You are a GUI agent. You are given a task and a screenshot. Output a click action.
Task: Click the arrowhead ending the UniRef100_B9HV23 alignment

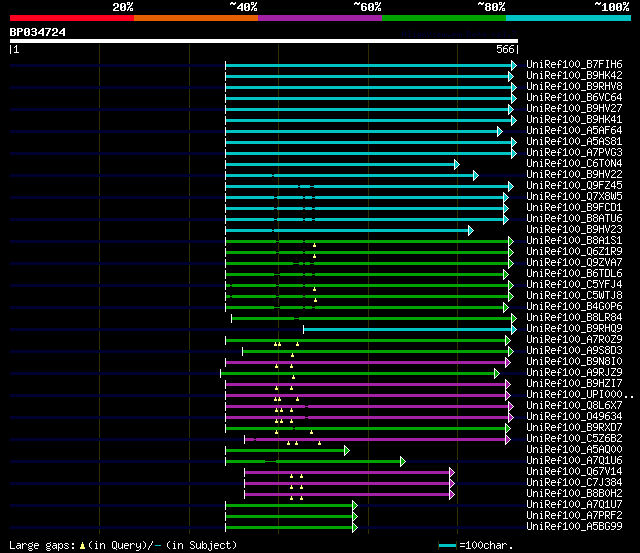point(471,231)
